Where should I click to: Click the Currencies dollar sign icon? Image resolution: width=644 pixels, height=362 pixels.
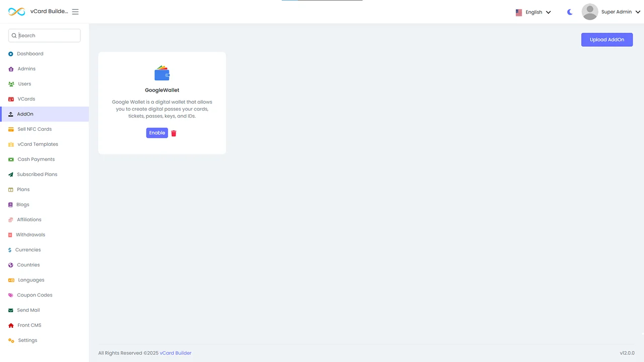point(10,250)
